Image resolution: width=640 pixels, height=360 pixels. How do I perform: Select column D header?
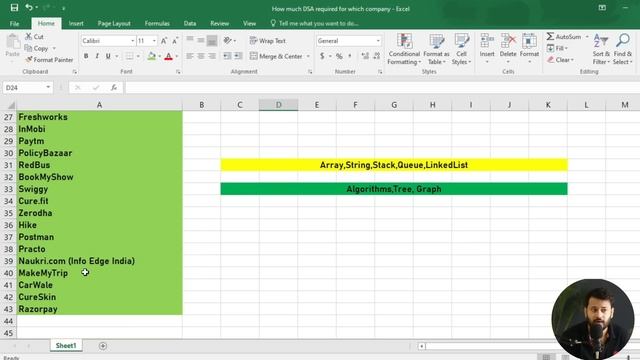[x=278, y=105]
